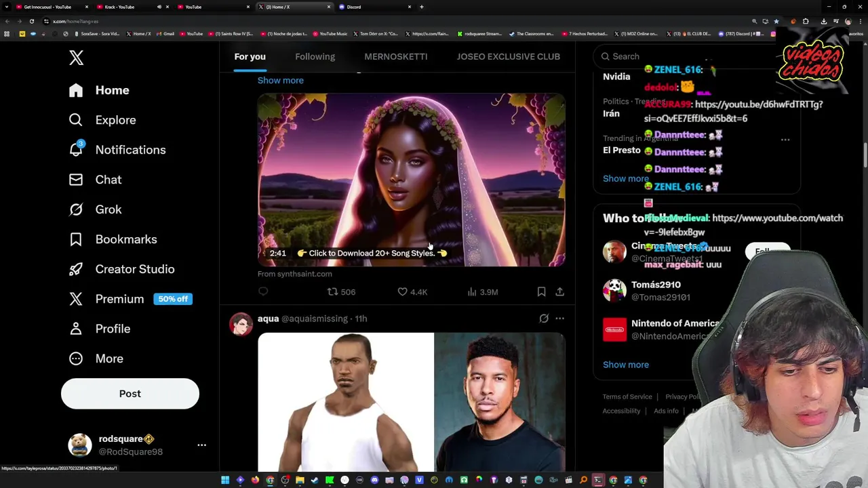Viewport: 868px width, 488px height.
Task: Open the Terms of Service link
Action: click(x=627, y=396)
